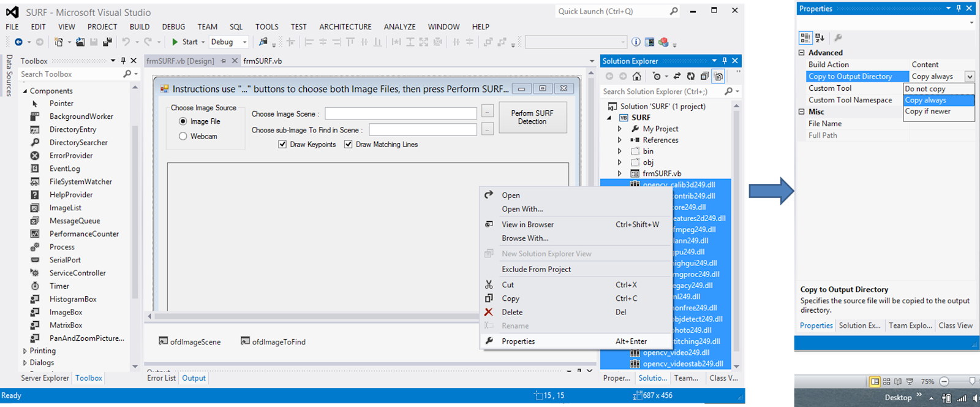
Task: Choose Properties from the context menu
Action: 575,341
